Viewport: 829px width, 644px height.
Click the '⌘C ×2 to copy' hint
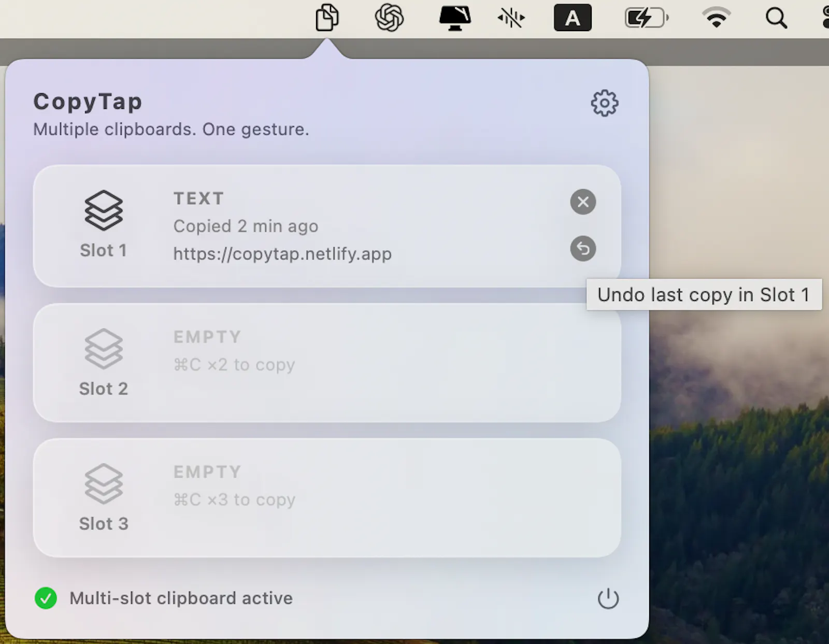tap(234, 365)
